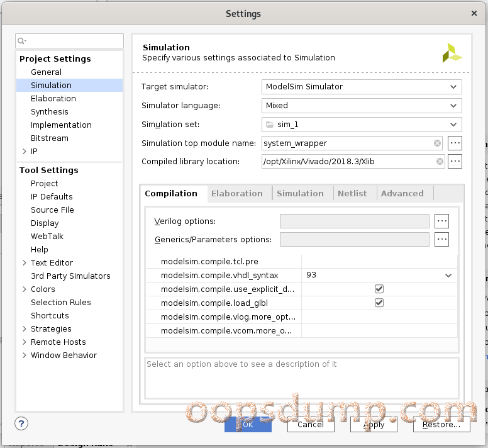This screenshot has width=488, height=448.
Task: Open Generics/Parameters options browse dialog
Action: (x=441, y=239)
